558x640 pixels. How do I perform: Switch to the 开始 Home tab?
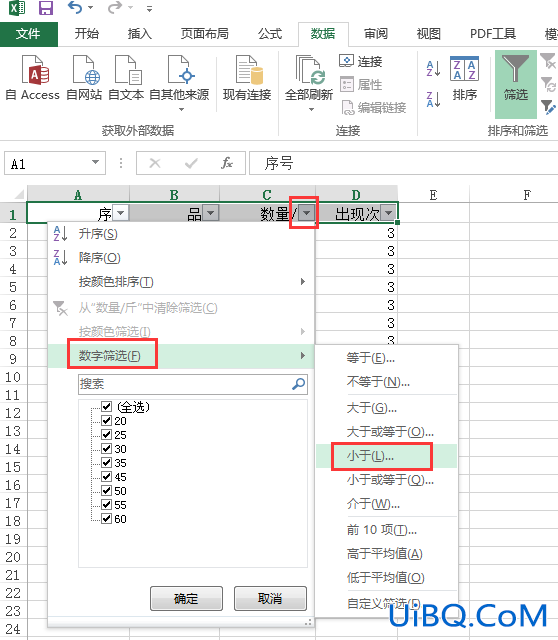(x=87, y=34)
